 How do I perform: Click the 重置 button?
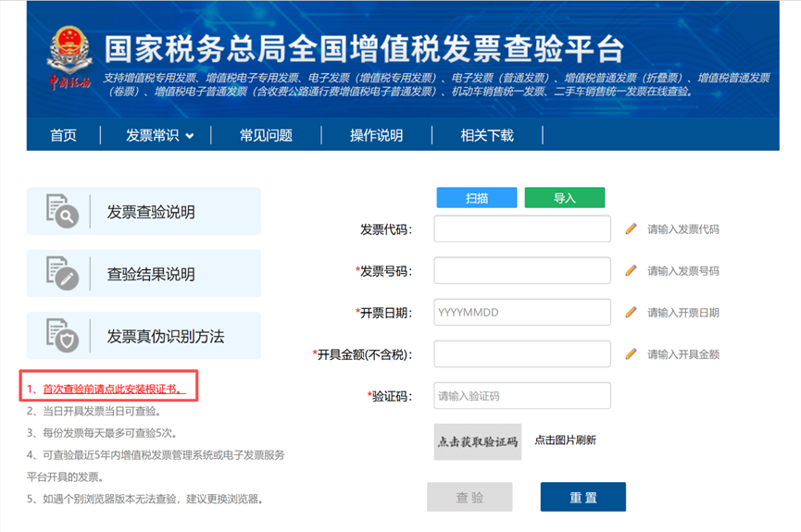pyautogui.click(x=583, y=497)
